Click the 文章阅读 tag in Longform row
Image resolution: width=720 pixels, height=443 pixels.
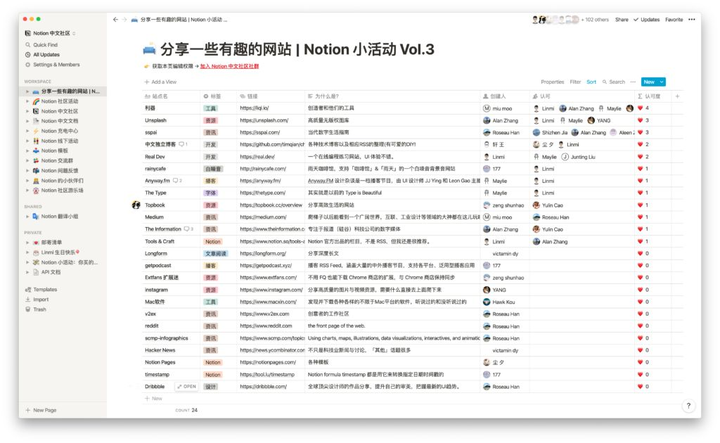(x=216, y=254)
